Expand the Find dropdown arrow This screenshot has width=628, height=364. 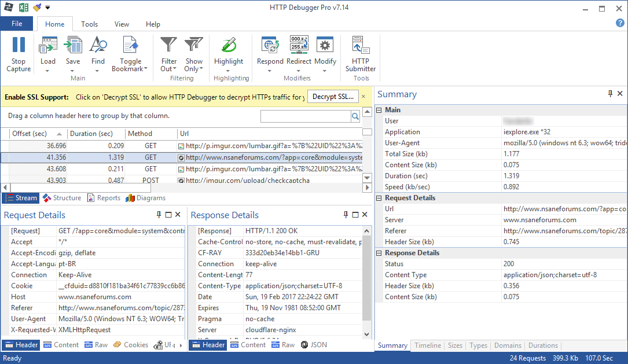97,71
